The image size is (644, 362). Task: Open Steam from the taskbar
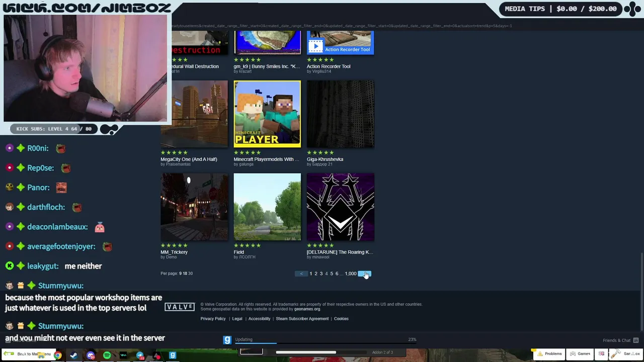(74, 355)
